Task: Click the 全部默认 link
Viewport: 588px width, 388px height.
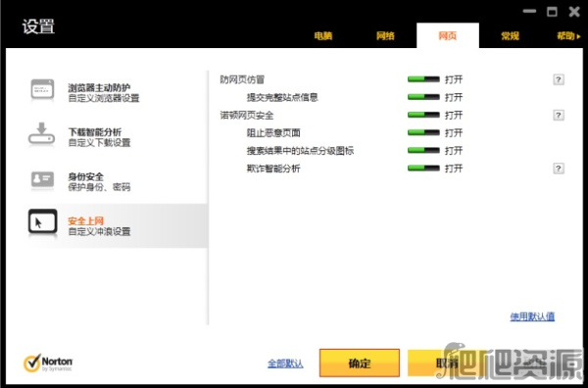Action: click(x=285, y=364)
